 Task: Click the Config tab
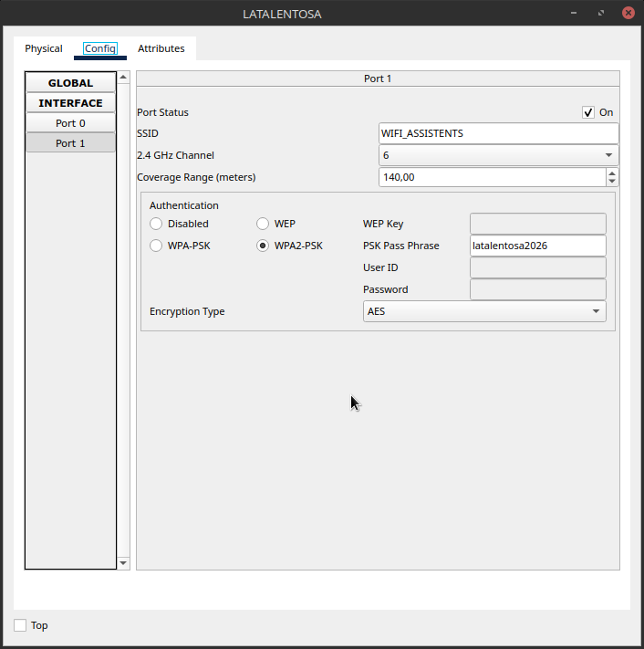100,48
